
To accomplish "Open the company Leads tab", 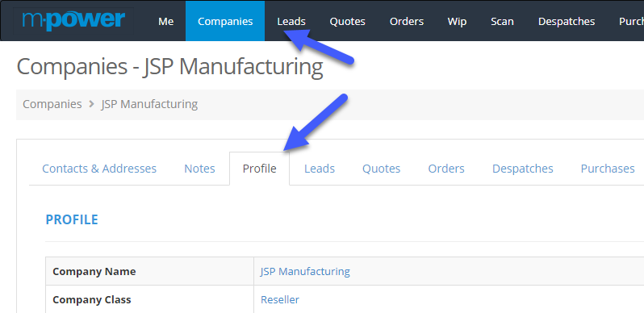I will coord(320,169).
